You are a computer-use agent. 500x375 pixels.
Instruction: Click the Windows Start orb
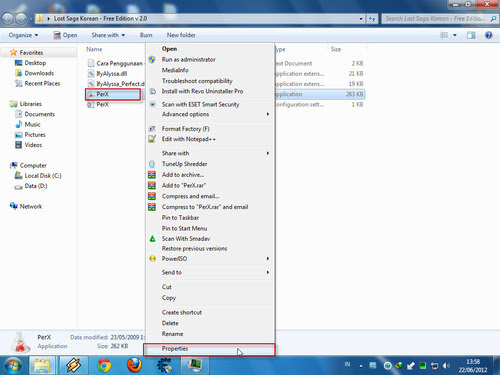pos(13,365)
